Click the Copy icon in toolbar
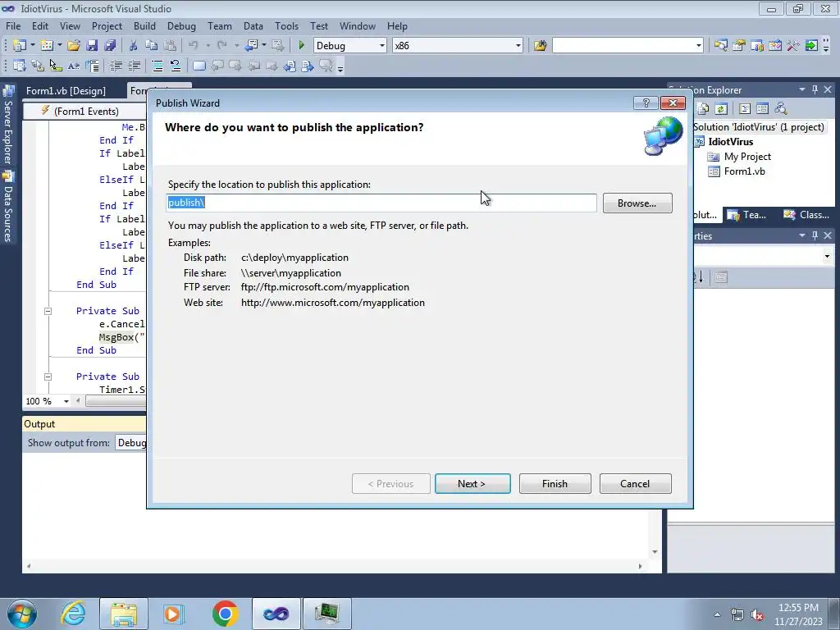840x630 pixels. pos(152,46)
